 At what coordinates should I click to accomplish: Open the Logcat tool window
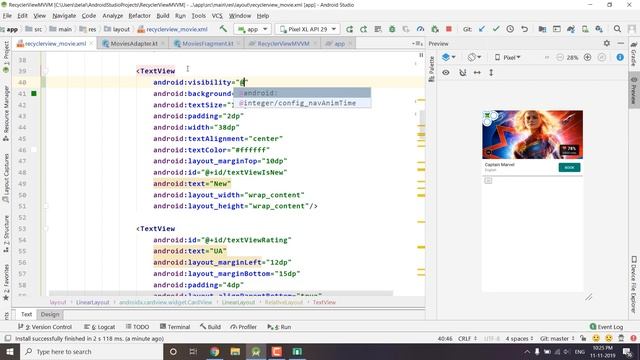[100, 327]
